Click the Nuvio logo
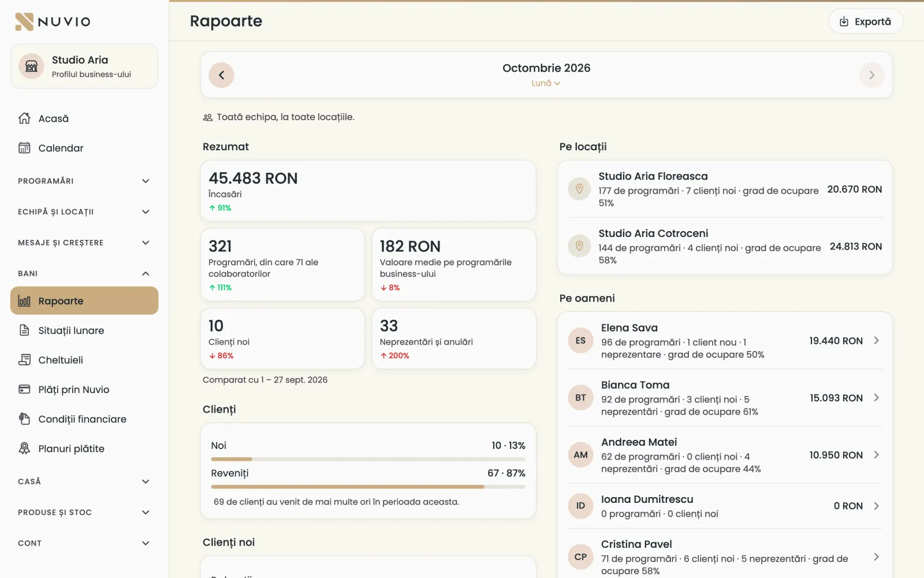 53,21
